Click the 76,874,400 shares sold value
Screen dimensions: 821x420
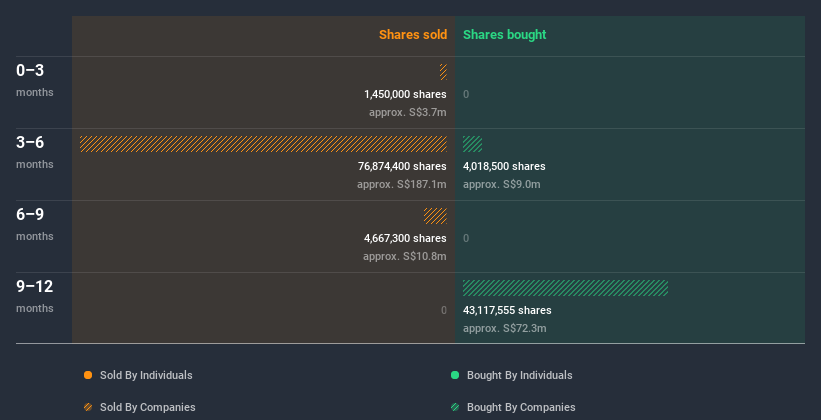pyautogui.click(x=402, y=166)
